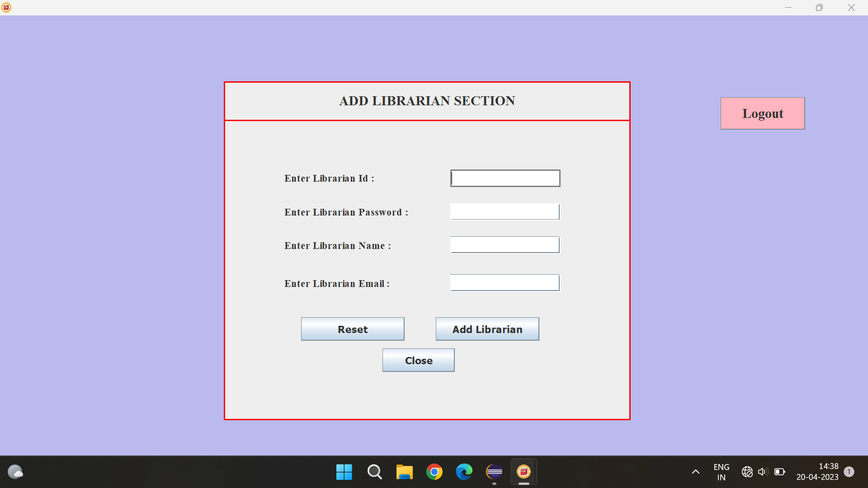The height and width of the screenshot is (488, 868).
Task: Open File Explorer from taskbar
Action: tap(404, 472)
